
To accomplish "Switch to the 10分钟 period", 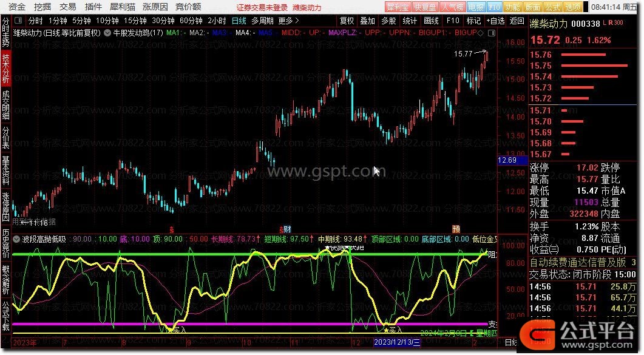I will point(107,21).
